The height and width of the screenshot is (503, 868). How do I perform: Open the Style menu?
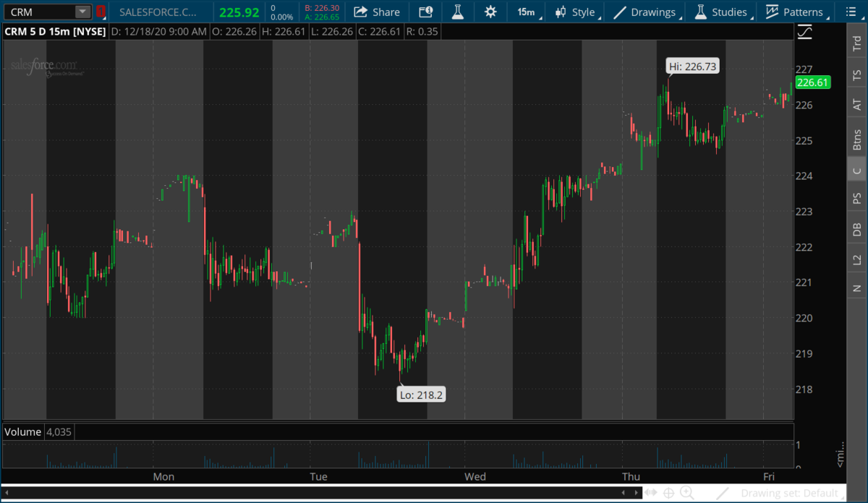tap(576, 12)
